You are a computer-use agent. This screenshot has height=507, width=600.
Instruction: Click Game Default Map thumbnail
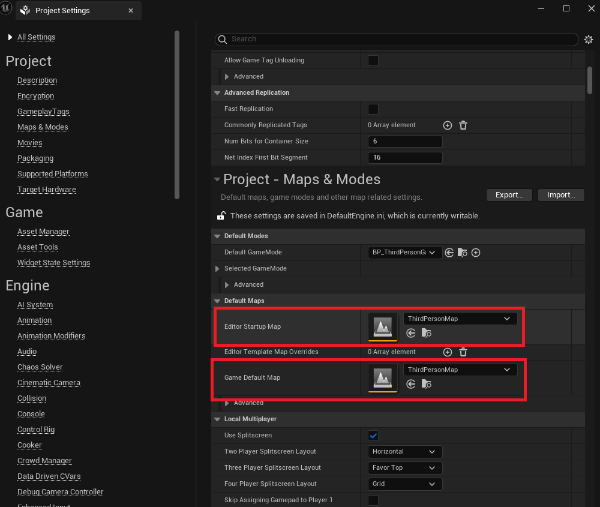[x=383, y=378]
